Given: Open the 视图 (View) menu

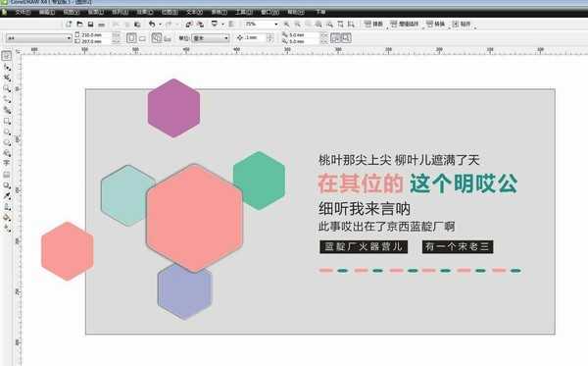Looking at the screenshot, I should (x=72, y=12).
